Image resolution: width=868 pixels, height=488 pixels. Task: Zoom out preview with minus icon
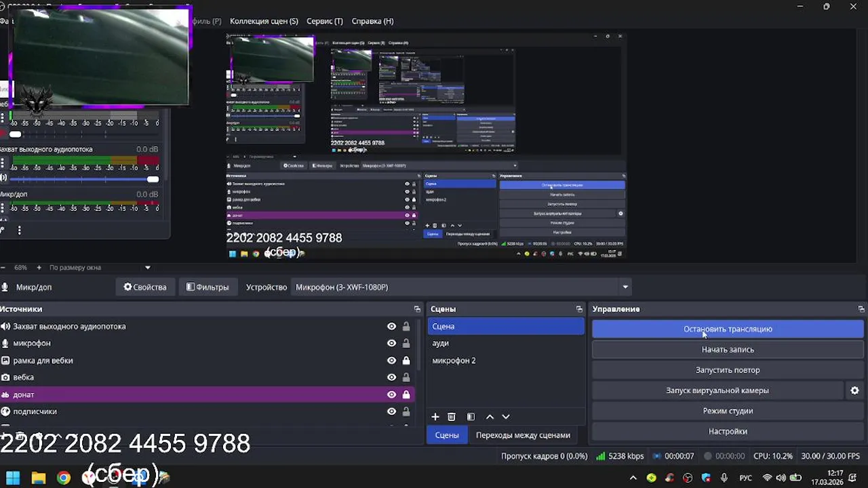point(3,268)
